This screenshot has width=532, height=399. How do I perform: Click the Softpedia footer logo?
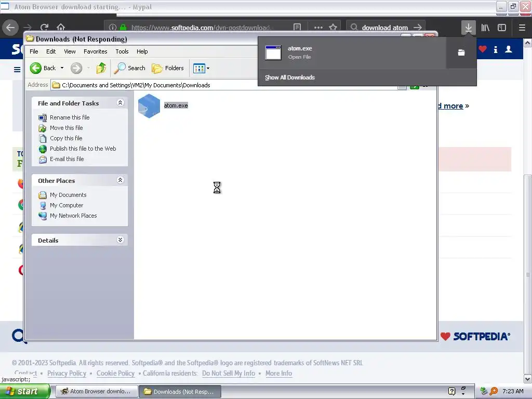(475, 336)
